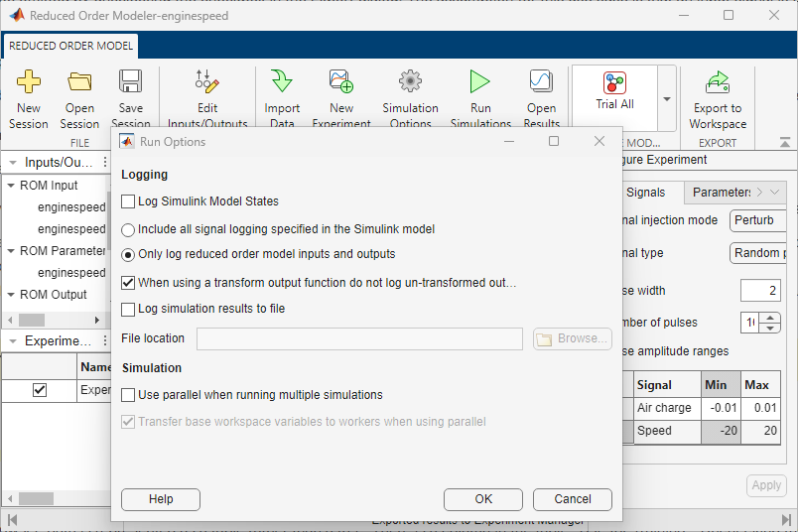Collapse the toolstrip ribbon arrow

(x=785, y=143)
